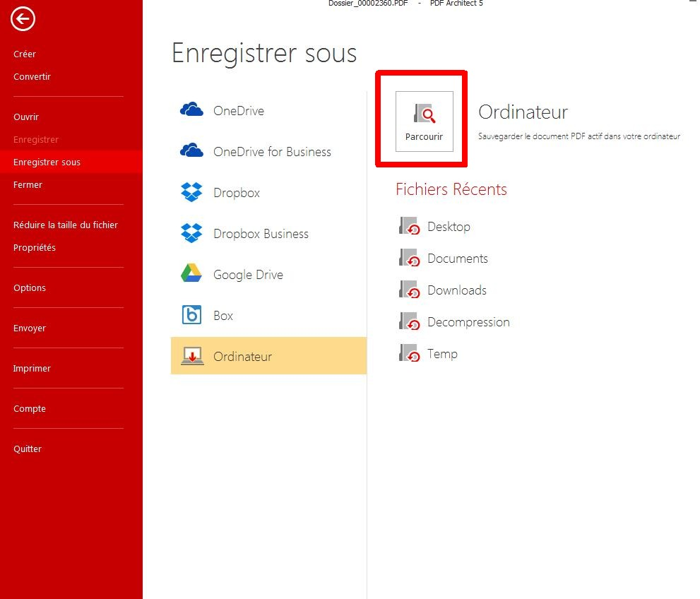This screenshot has width=700, height=599.
Task: Click the recent folder icon beside Decompression
Action: tap(410, 321)
